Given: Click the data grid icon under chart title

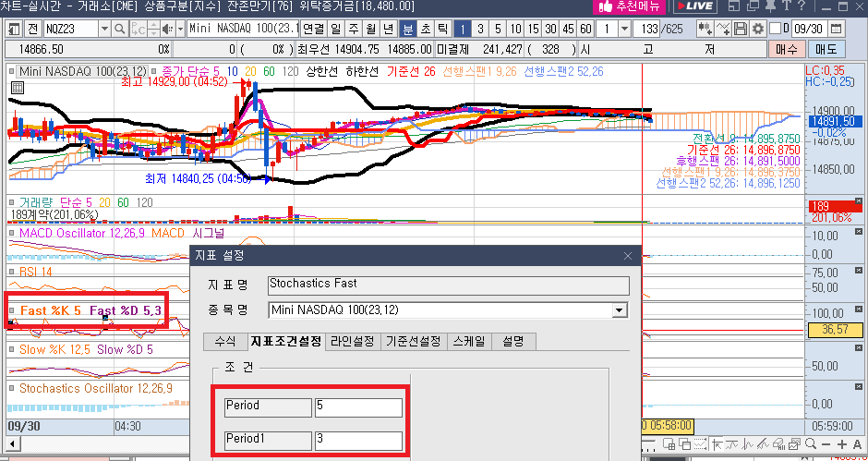Looking at the screenshot, I should pos(17,88).
